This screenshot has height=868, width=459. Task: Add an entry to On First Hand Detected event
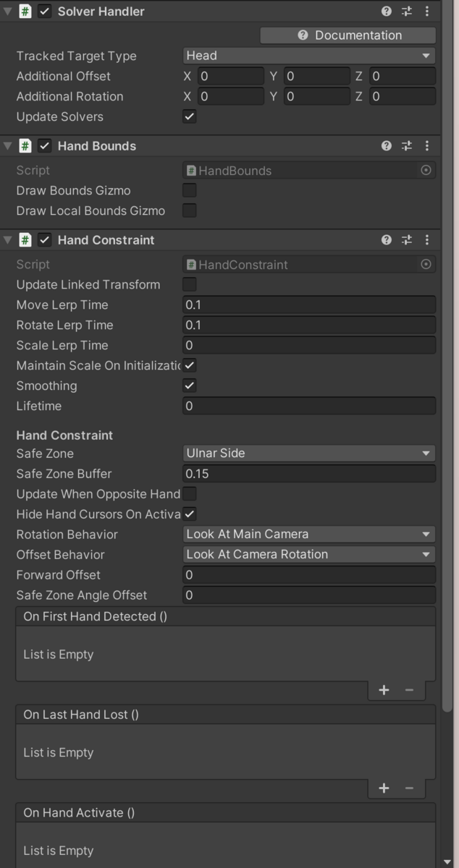[x=384, y=689]
